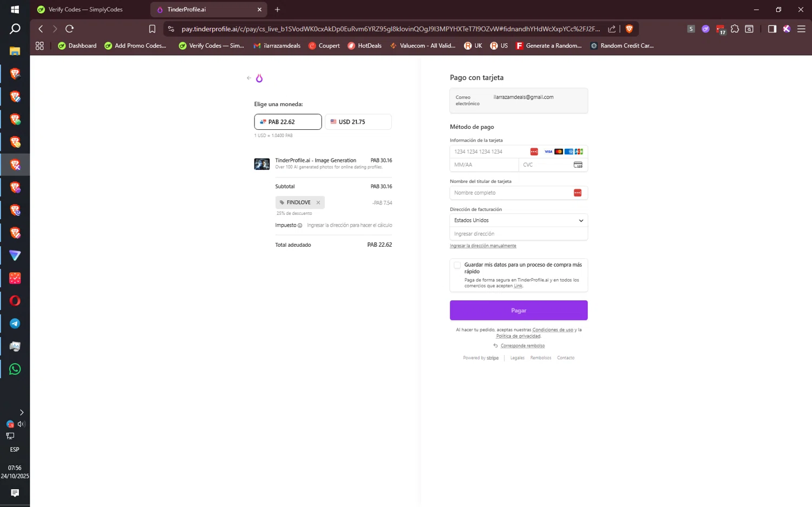This screenshot has height=507, width=812.
Task: Click Ingresar la dirección manualmente link
Action: (x=483, y=246)
